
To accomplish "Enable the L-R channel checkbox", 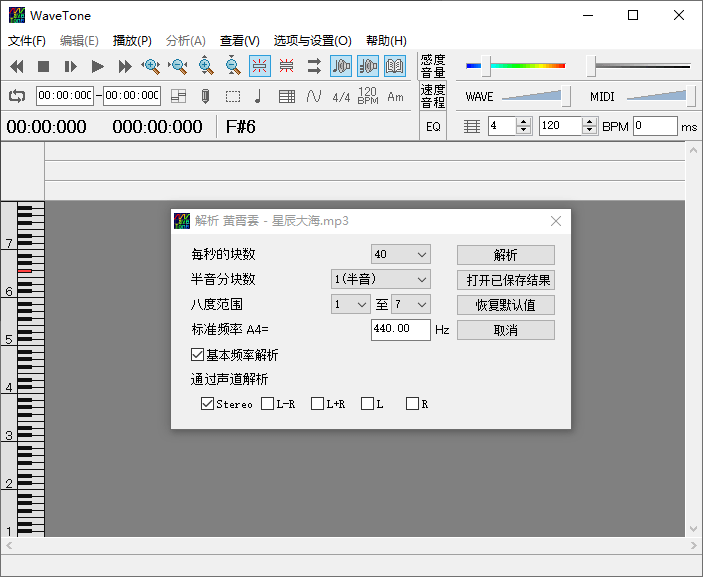I will 267,404.
